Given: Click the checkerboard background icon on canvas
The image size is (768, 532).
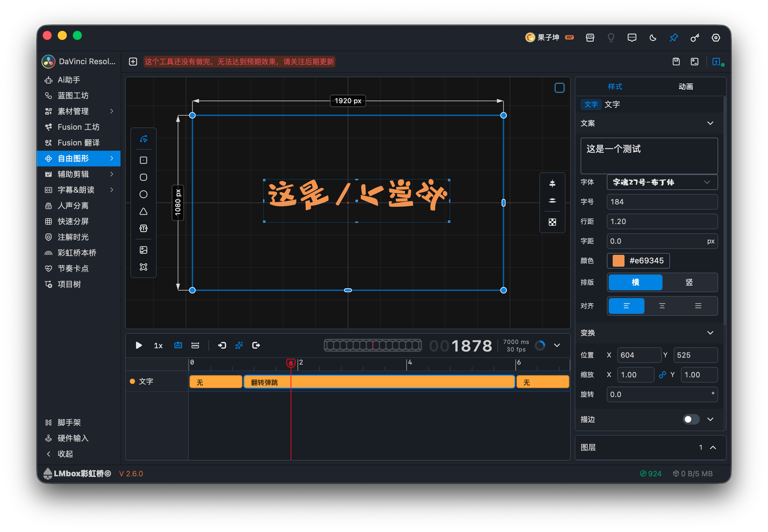Looking at the screenshot, I should [552, 222].
